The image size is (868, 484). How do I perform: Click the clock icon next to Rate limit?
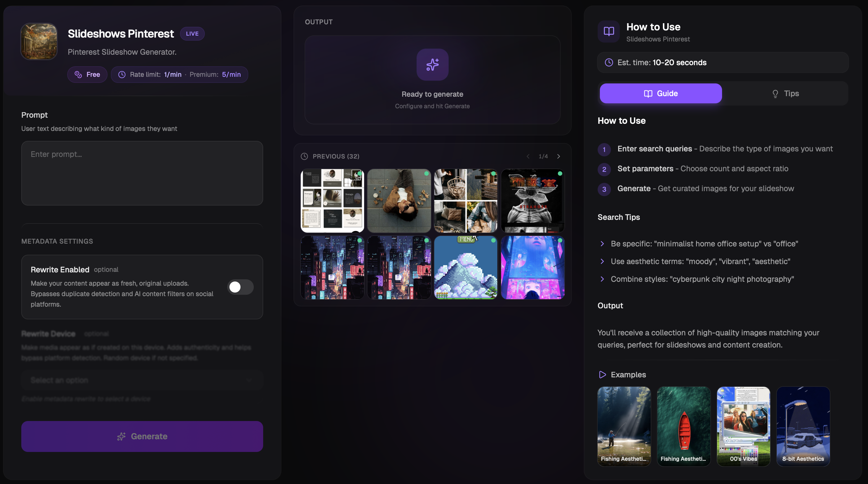[122, 74]
